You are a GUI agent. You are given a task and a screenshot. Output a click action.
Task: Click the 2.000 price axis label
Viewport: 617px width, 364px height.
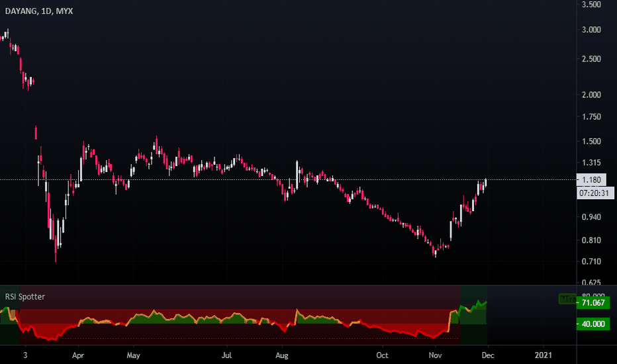pyautogui.click(x=591, y=95)
